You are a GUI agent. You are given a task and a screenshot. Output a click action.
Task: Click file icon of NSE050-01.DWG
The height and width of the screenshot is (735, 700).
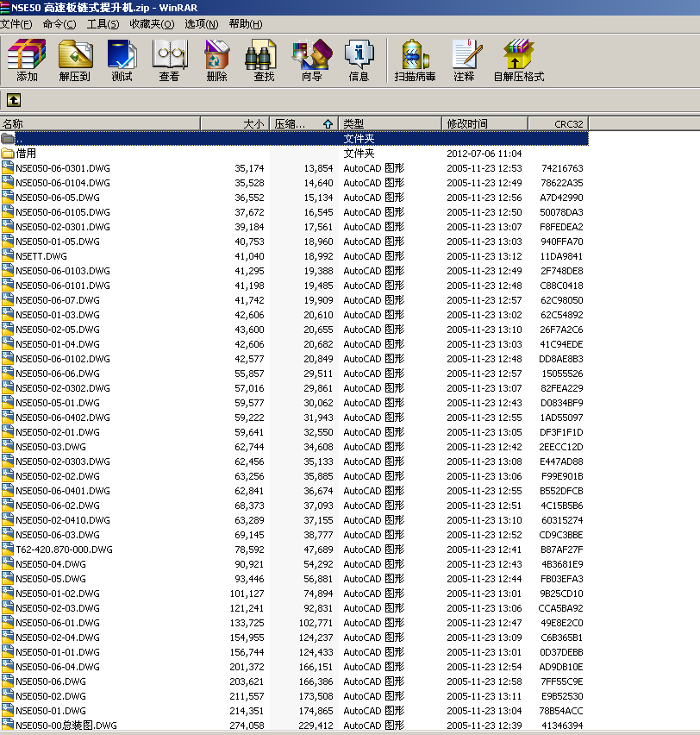point(7,711)
